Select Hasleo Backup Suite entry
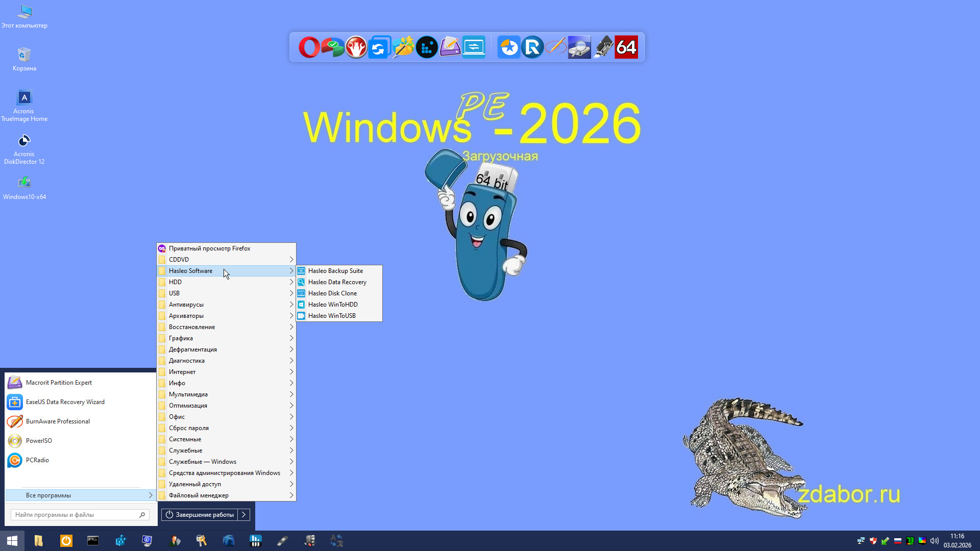Viewport: 980px width, 551px height. pos(335,271)
